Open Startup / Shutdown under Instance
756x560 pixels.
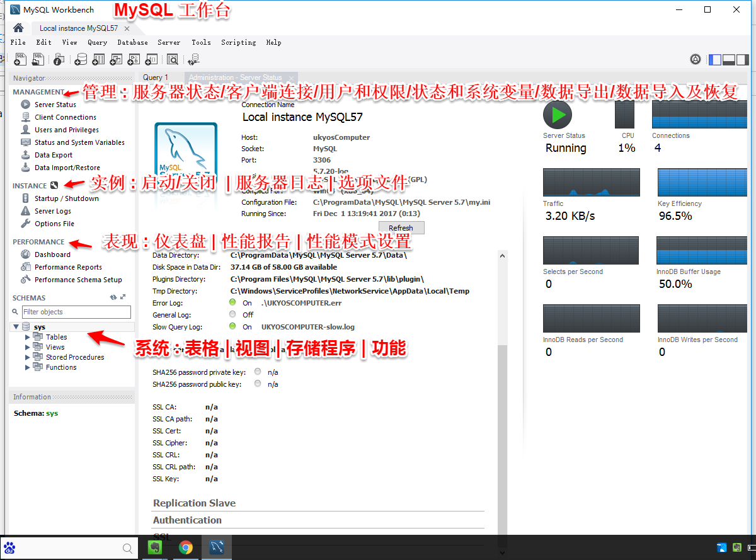pyautogui.click(x=66, y=198)
